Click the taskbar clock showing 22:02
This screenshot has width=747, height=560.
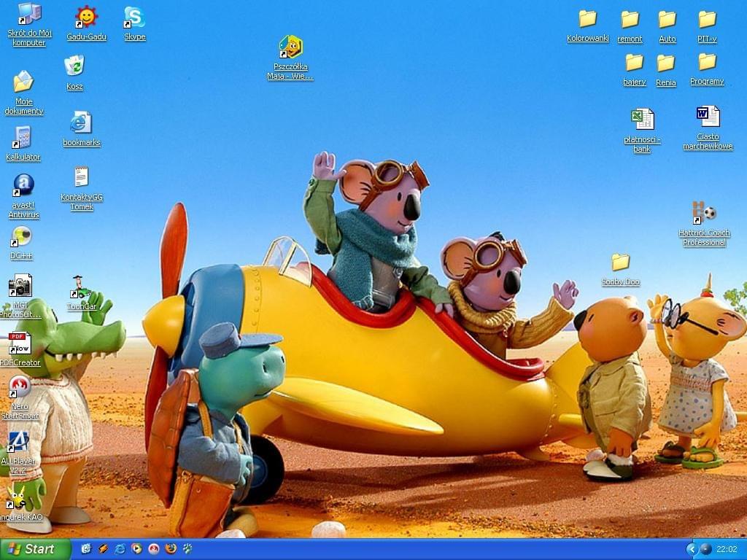[x=727, y=549]
